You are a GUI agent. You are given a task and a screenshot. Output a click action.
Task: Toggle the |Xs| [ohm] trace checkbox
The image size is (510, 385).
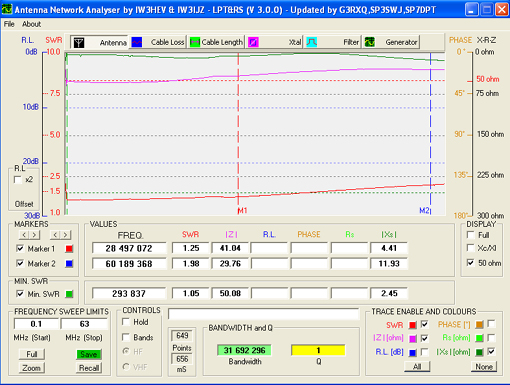[491, 351]
